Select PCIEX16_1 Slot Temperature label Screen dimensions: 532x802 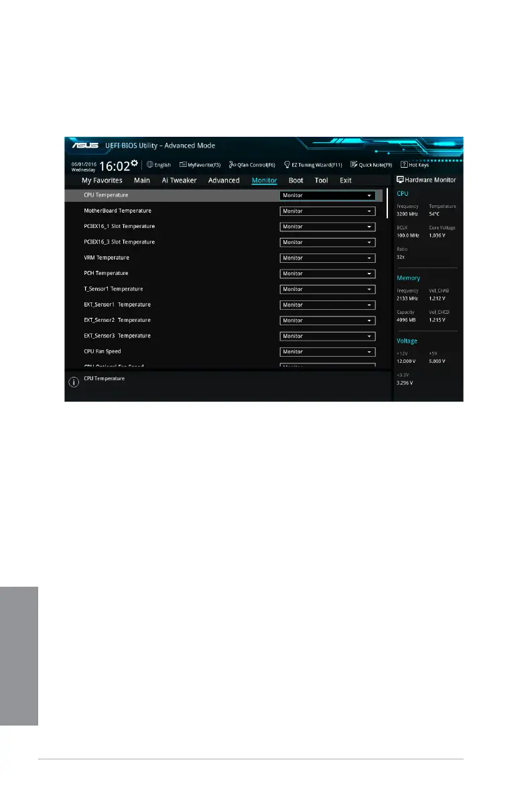click(119, 227)
